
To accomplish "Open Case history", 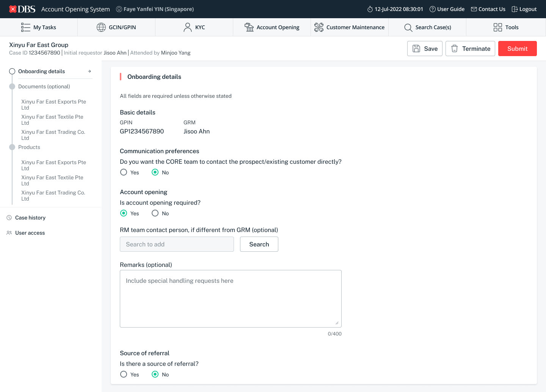I will pyautogui.click(x=30, y=218).
